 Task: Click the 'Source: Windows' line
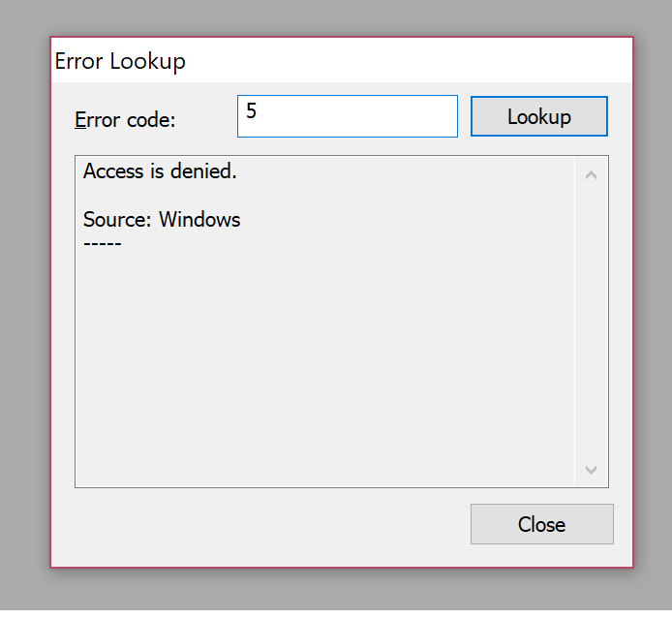(x=162, y=219)
